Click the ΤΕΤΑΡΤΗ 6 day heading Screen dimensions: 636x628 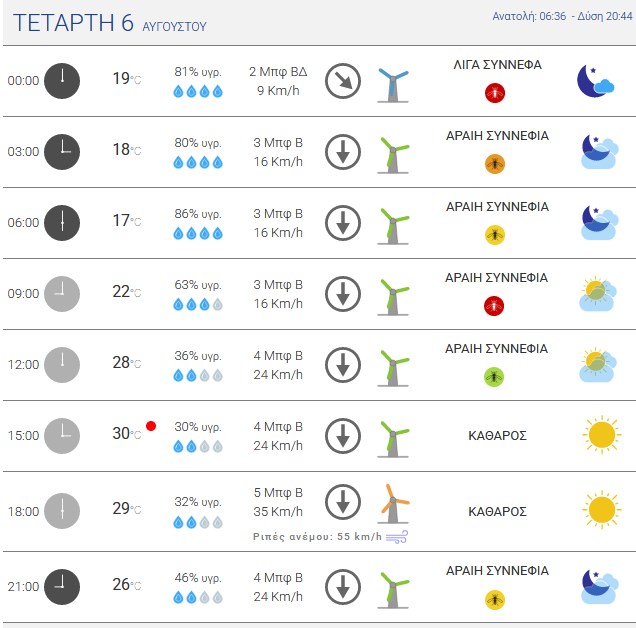tap(73, 22)
